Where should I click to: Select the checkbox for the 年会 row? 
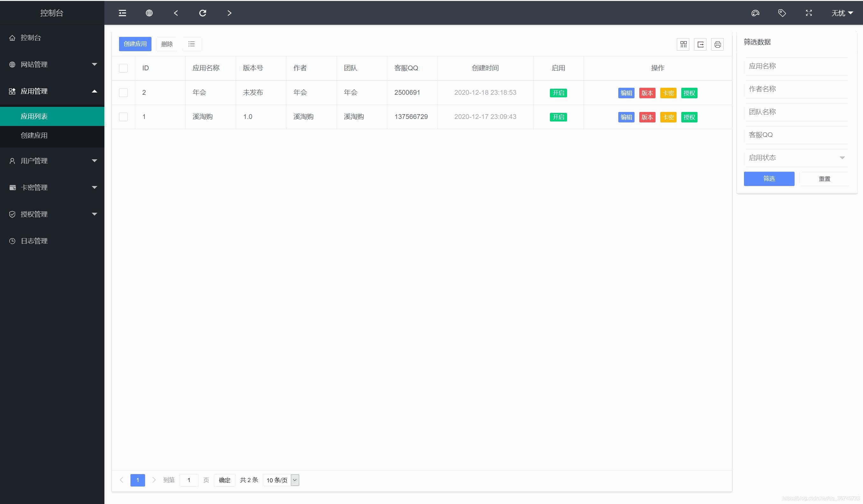[x=123, y=93]
